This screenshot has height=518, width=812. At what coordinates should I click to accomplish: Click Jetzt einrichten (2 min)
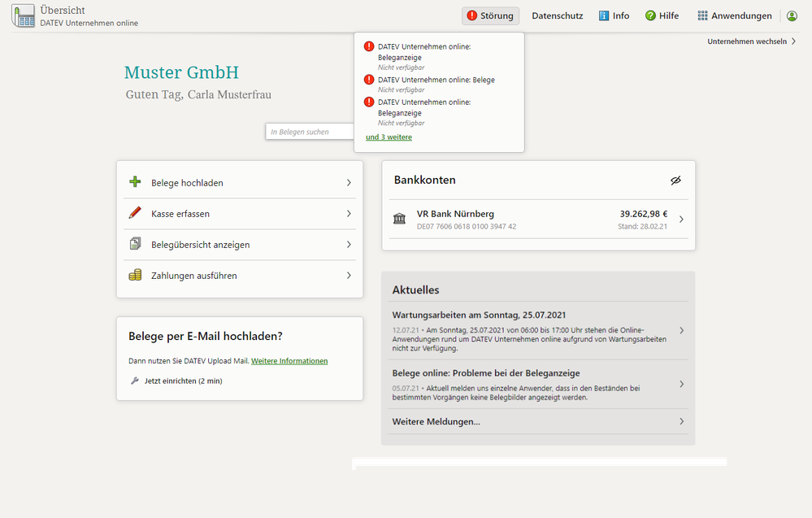(x=184, y=381)
